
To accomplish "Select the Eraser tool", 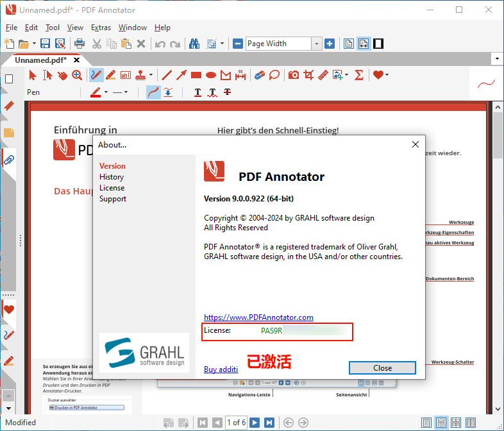I will tap(260, 75).
